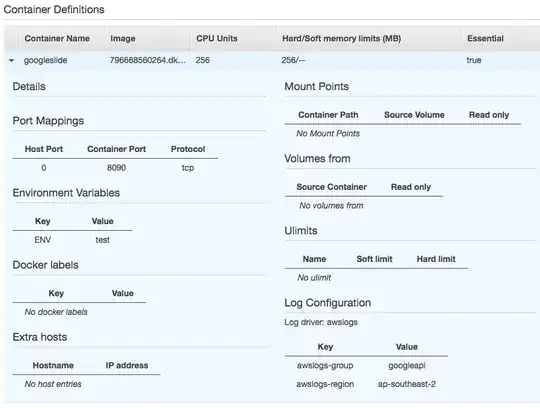Viewport: 540px width, 408px height.
Task: Click the Ulimits heading
Action: [x=301, y=231]
